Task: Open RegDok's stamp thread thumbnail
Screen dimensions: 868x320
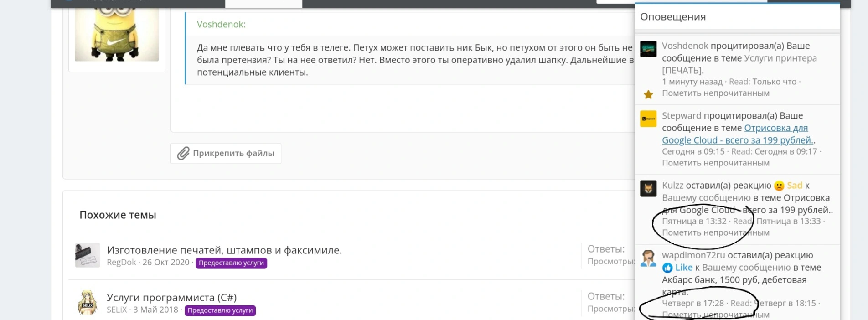Action: (x=88, y=255)
